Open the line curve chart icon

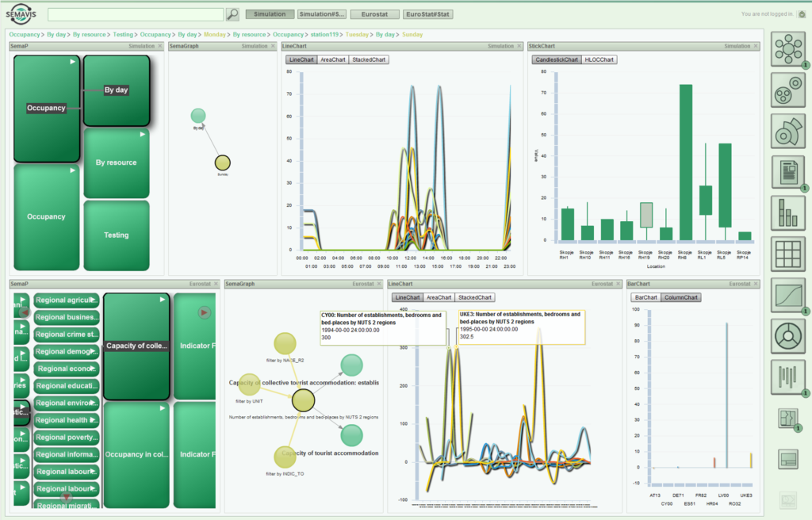(x=787, y=295)
